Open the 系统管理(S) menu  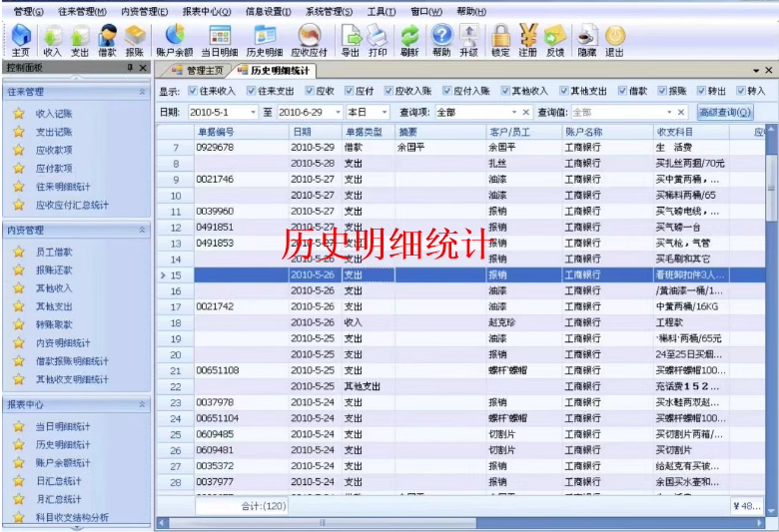pyautogui.click(x=329, y=11)
